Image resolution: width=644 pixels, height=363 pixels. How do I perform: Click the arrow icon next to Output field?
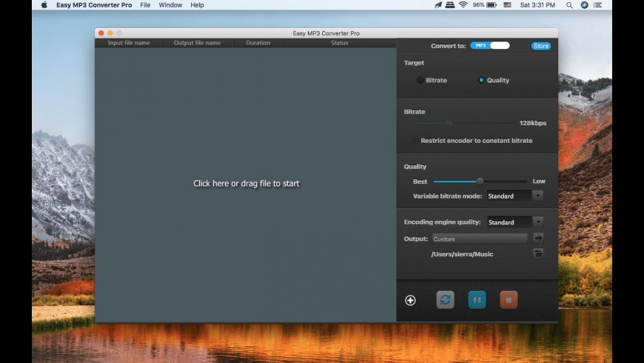click(x=538, y=238)
